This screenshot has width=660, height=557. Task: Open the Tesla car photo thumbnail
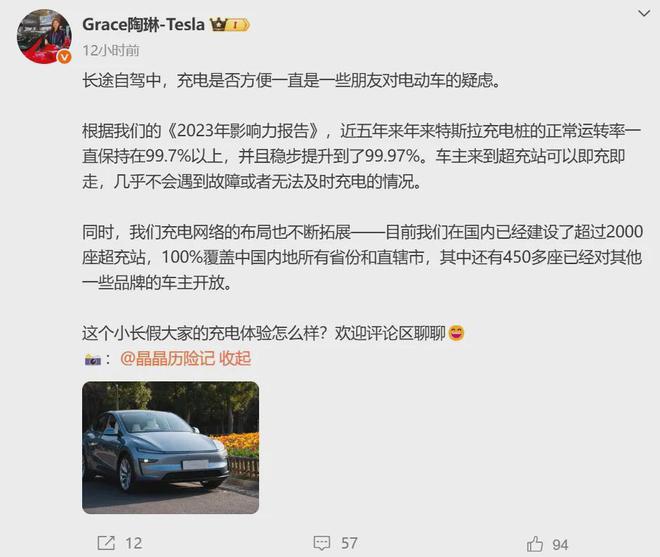170,448
